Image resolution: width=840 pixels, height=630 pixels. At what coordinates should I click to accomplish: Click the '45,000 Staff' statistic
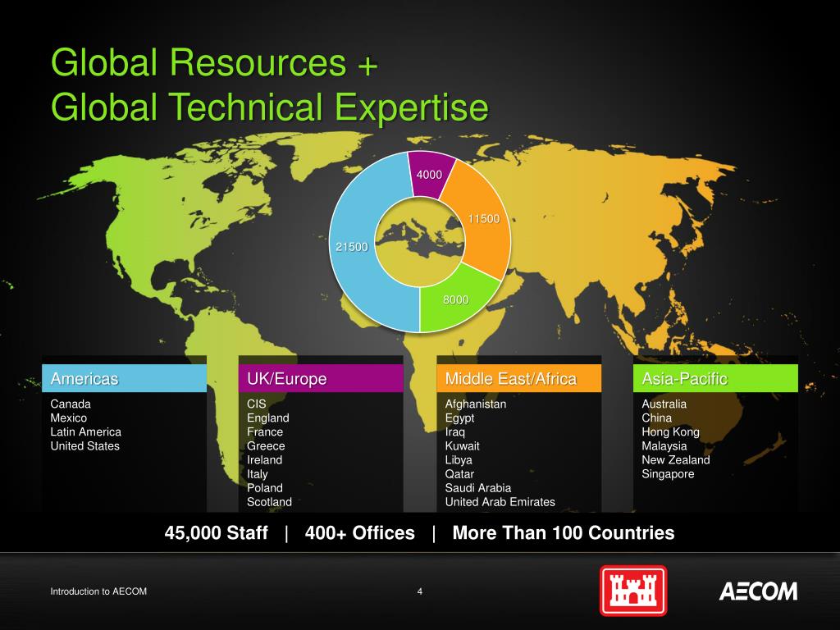pos(217,533)
